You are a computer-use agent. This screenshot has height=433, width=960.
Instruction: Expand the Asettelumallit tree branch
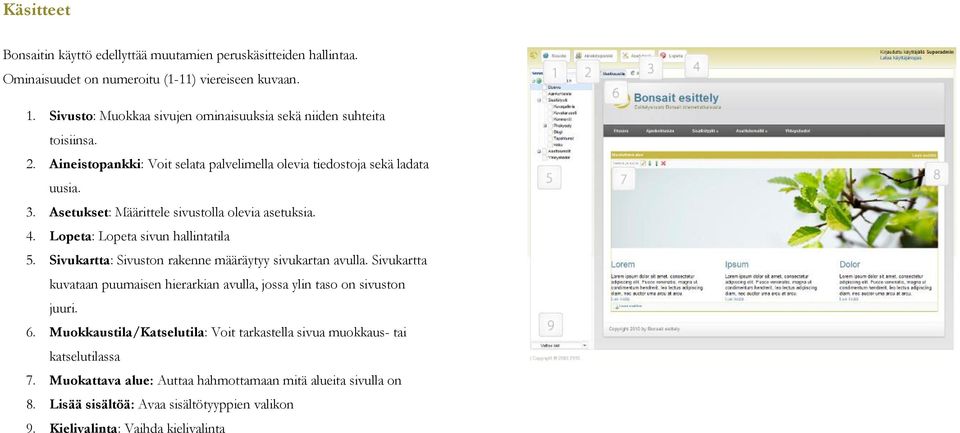539,151
